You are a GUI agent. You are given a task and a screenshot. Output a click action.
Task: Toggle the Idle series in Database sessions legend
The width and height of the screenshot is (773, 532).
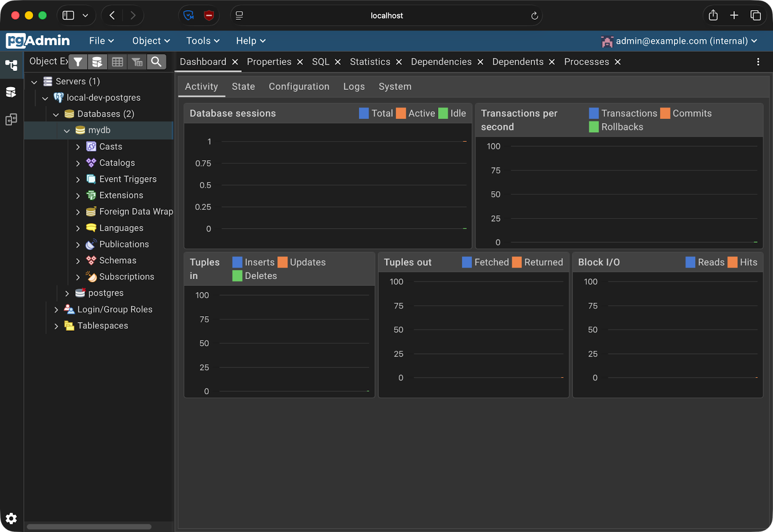pos(452,113)
